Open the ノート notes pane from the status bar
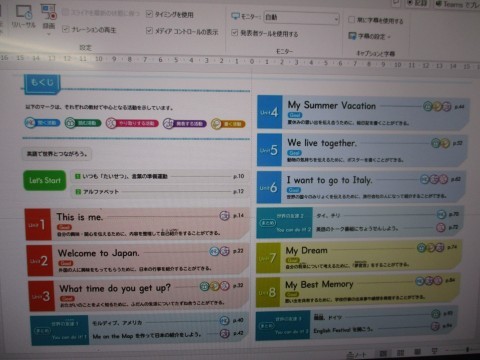 357,355
